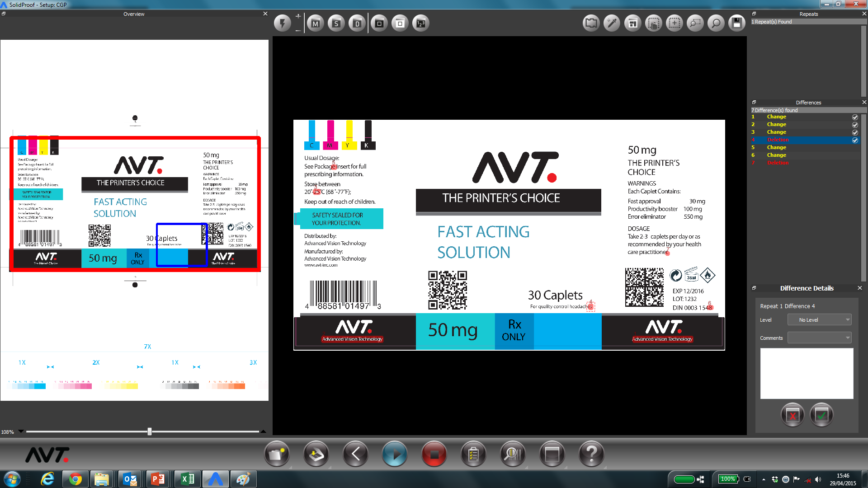
Task: Uncheck the checkmark next to Difference 1 Change
Action: pyautogui.click(x=854, y=117)
